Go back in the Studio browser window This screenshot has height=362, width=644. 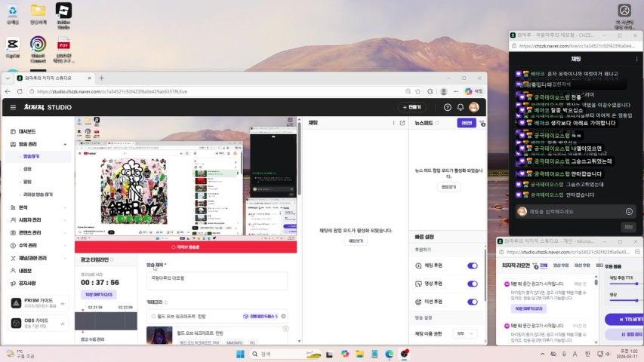coord(8,91)
